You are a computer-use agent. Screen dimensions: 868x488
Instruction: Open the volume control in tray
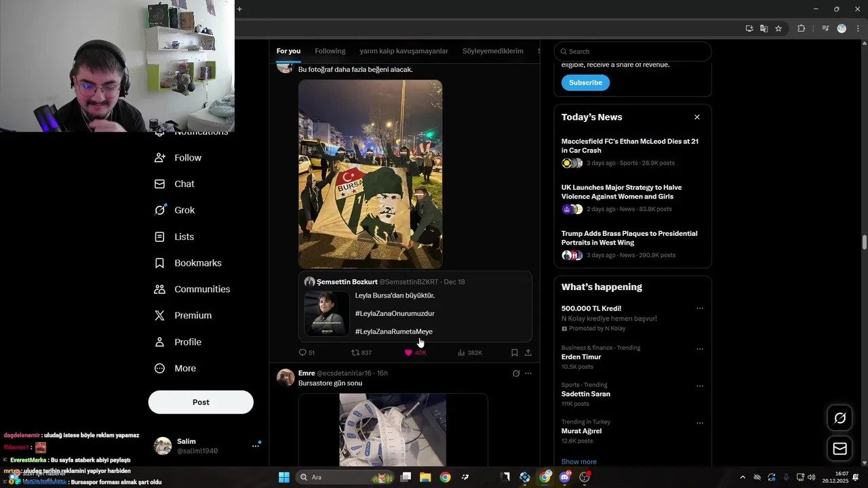click(812, 477)
